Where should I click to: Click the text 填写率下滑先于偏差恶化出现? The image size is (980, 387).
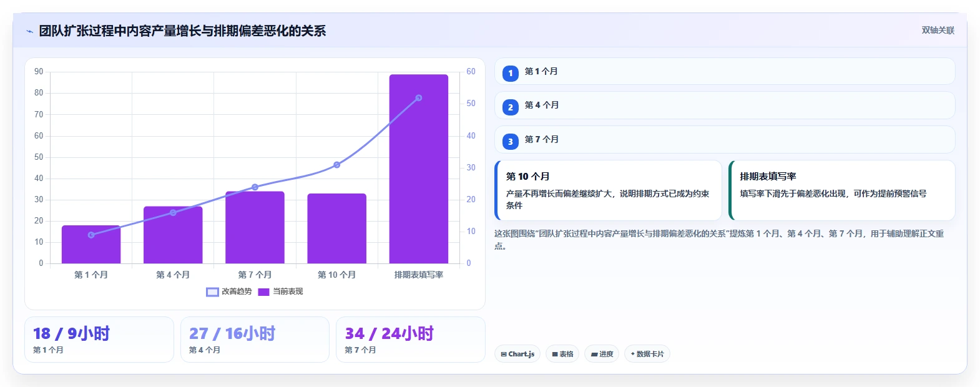click(793, 193)
